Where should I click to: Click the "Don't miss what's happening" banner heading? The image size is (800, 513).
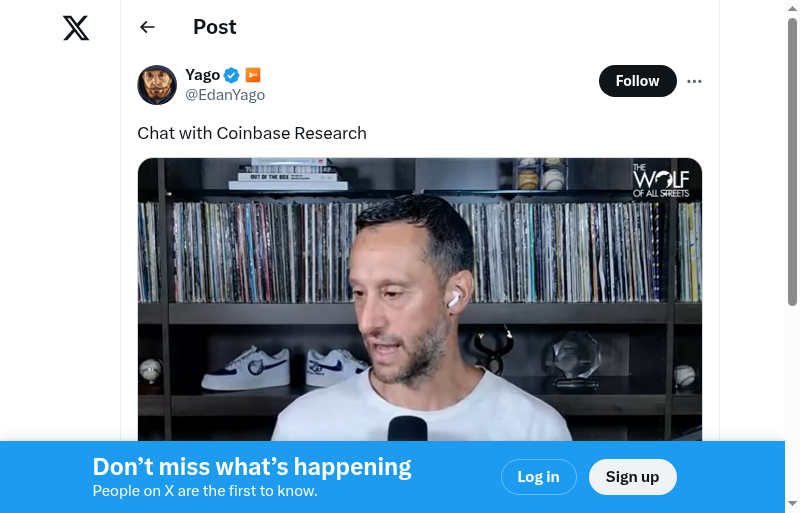[252, 467]
